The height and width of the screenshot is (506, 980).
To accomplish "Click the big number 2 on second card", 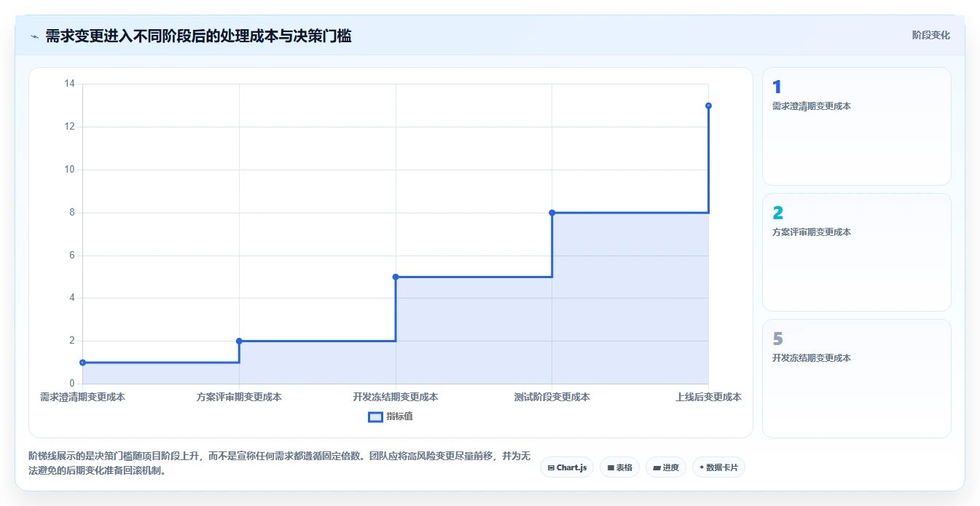I will (777, 213).
